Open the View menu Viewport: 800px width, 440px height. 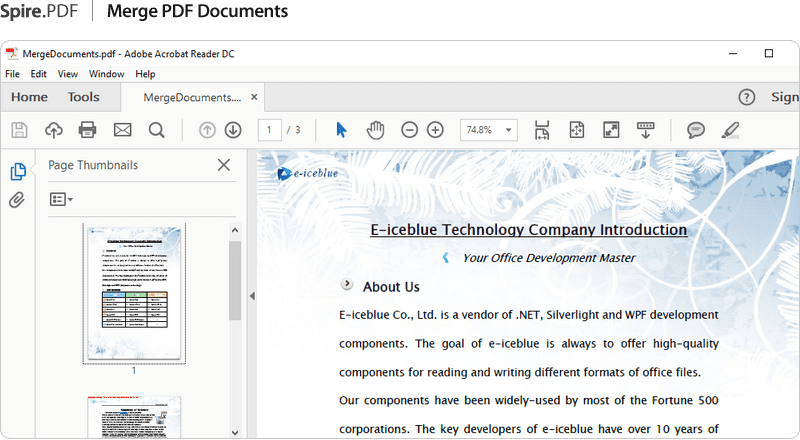coord(67,74)
